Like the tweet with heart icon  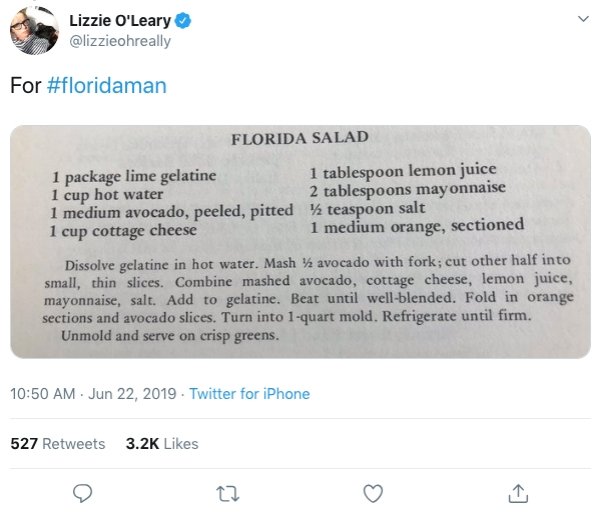[x=373, y=493]
